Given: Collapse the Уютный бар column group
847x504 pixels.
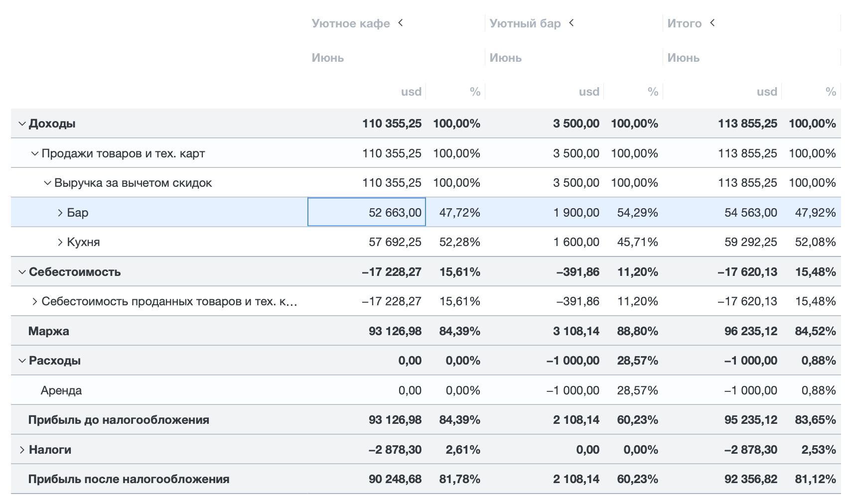Looking at the screenshot, I should point(571,23).
